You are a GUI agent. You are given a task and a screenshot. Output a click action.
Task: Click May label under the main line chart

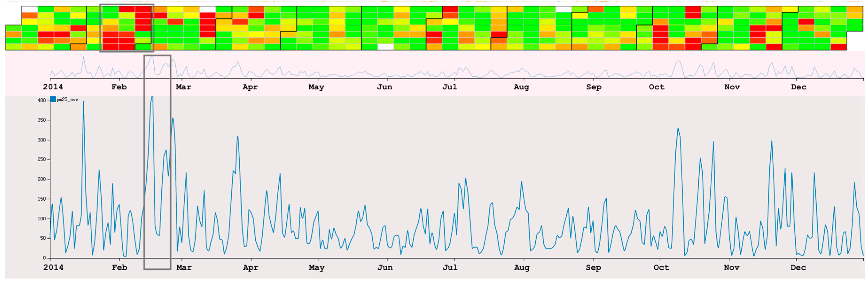(x=317, y=268)
